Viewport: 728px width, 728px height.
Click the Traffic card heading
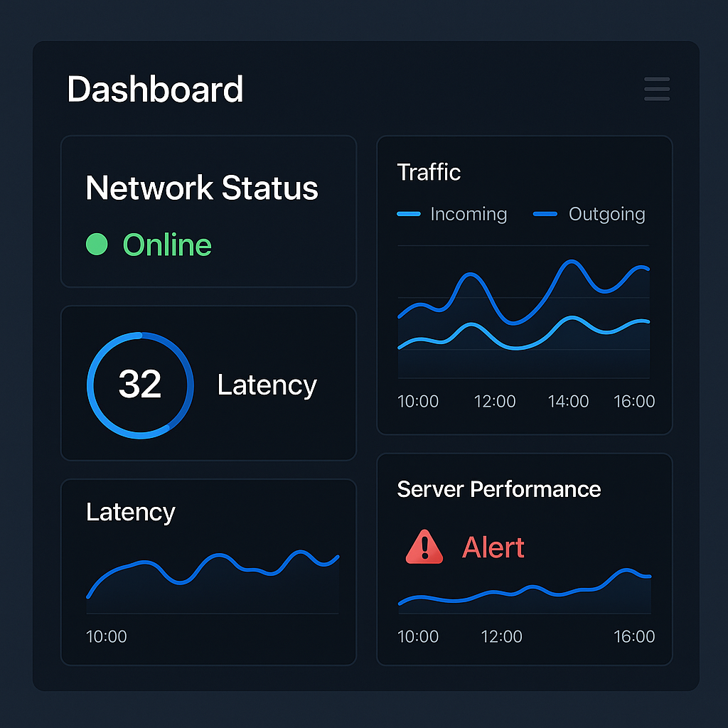click(x=429, y=172)
